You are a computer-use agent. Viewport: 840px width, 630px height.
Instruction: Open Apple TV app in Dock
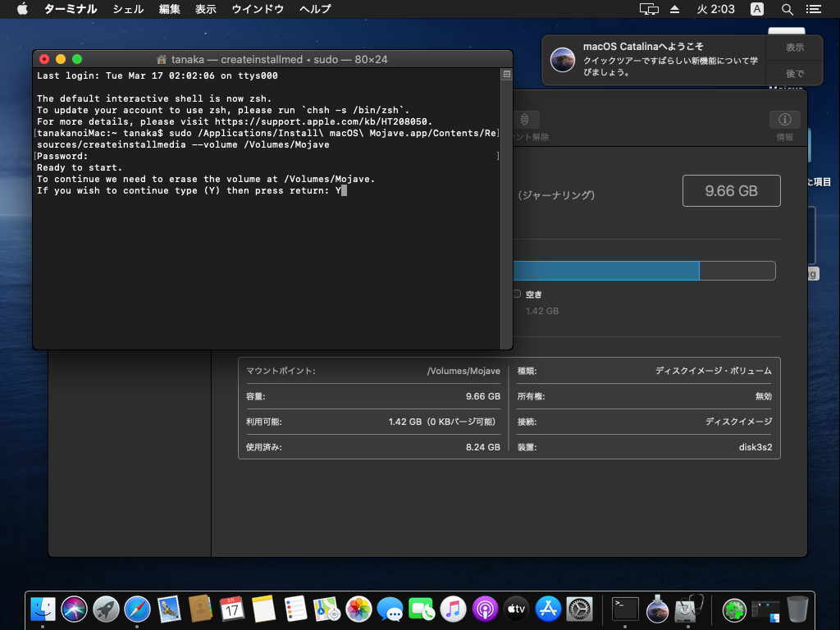click(517, 609)
